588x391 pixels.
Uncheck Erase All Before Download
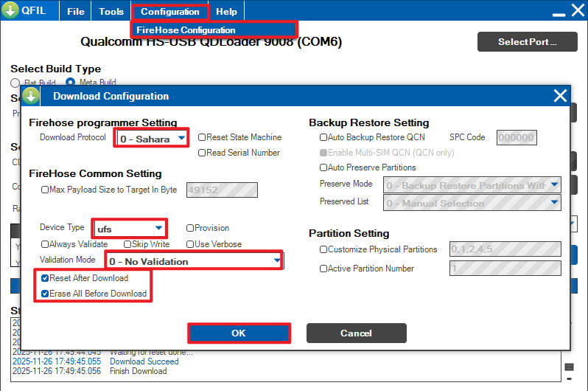[x=46, y=294]
